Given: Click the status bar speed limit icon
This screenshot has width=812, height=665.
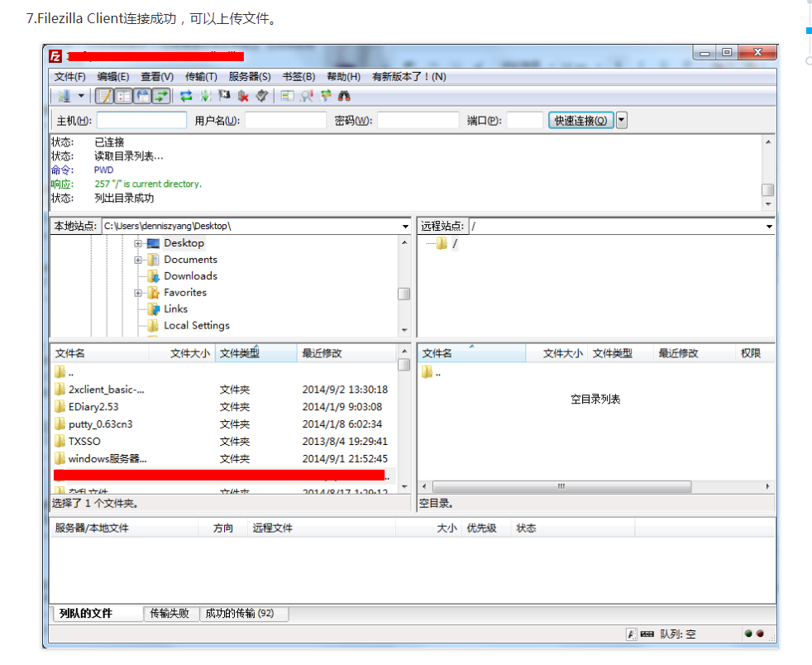Looking at the screenshot, I should tap(647, 634).
